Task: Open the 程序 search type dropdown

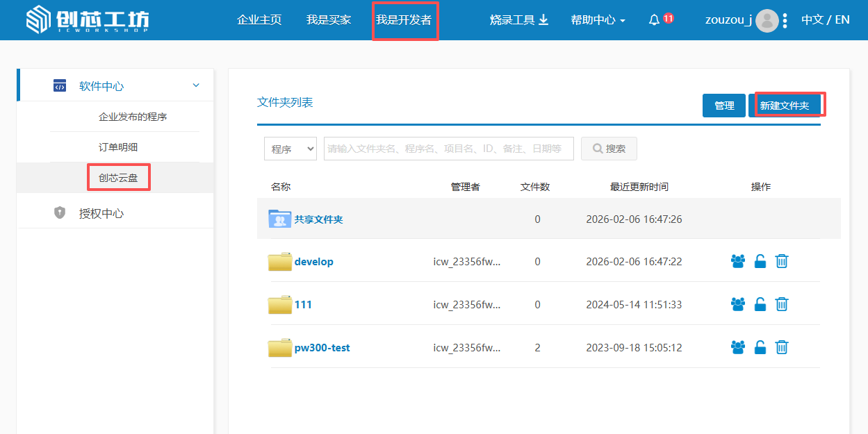Action: pyautogui.click(x=290, y=149)
